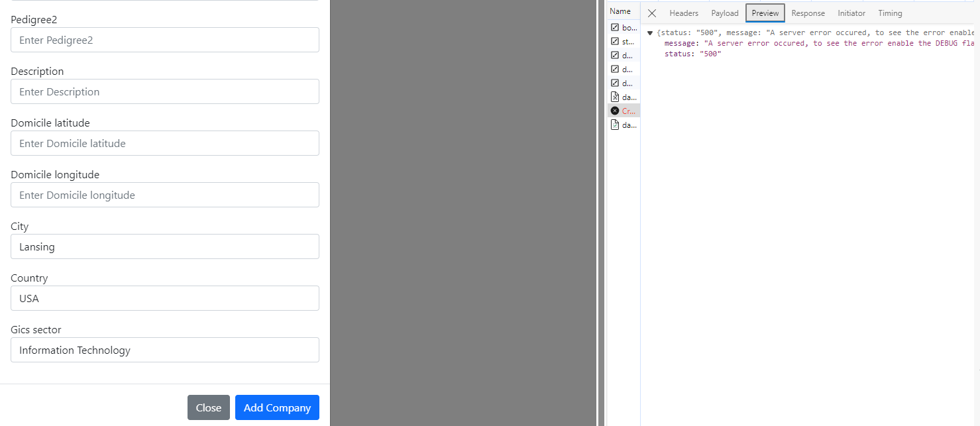Click the Close button in the form
The height and width of the screenshot is (426, 980).
[x=209, y=407]
